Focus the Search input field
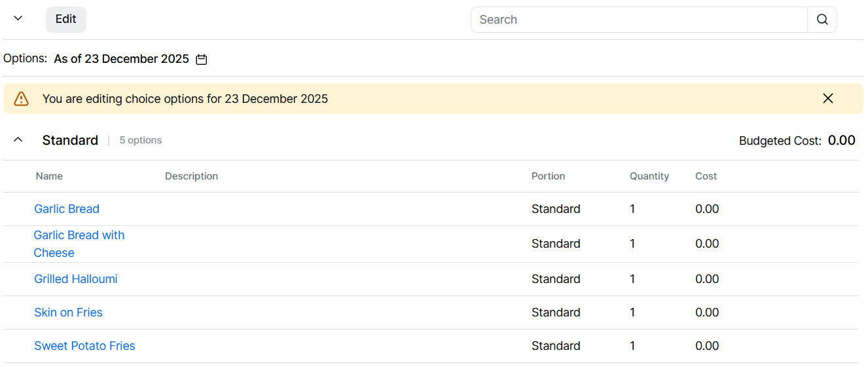Screen dimensions: 868x380 pos(638,20)
